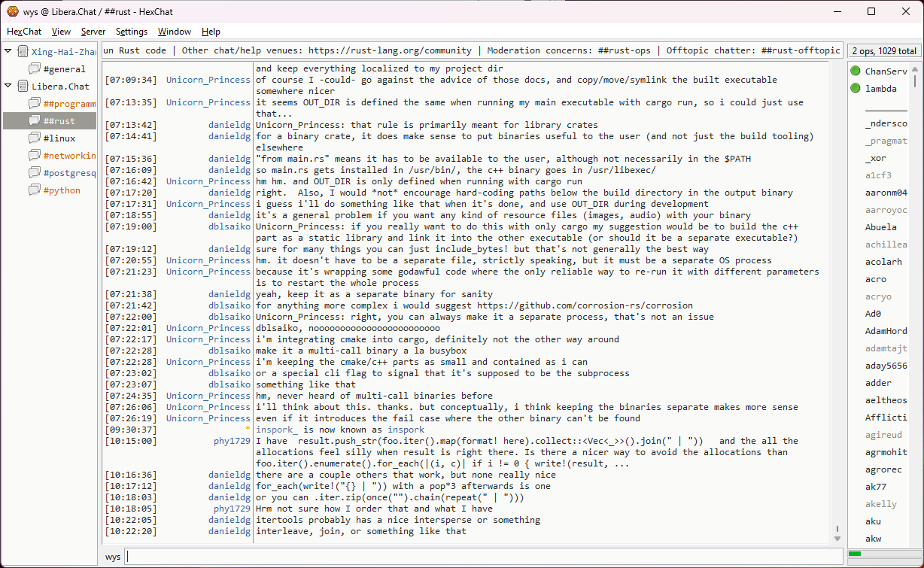Click the [10:22:20] timestamp
Image resolution: width=924 pixels, height=568 pixels.
point(131,531)
